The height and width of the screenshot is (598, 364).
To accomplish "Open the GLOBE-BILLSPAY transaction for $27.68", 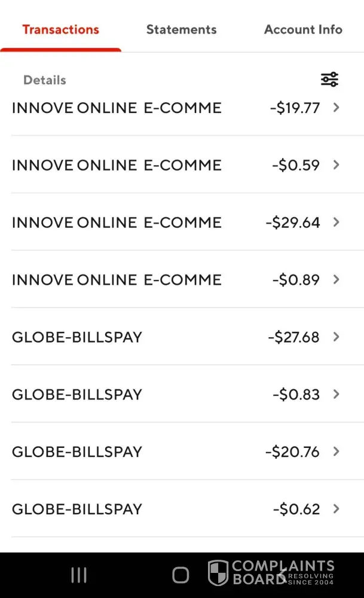I will pos(77,337).
